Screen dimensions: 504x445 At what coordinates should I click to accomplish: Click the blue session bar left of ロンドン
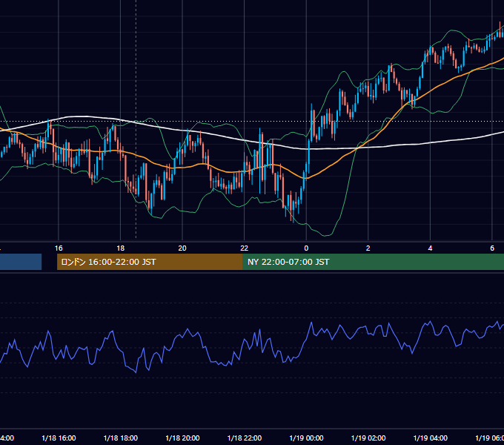(x=21, y=262)
